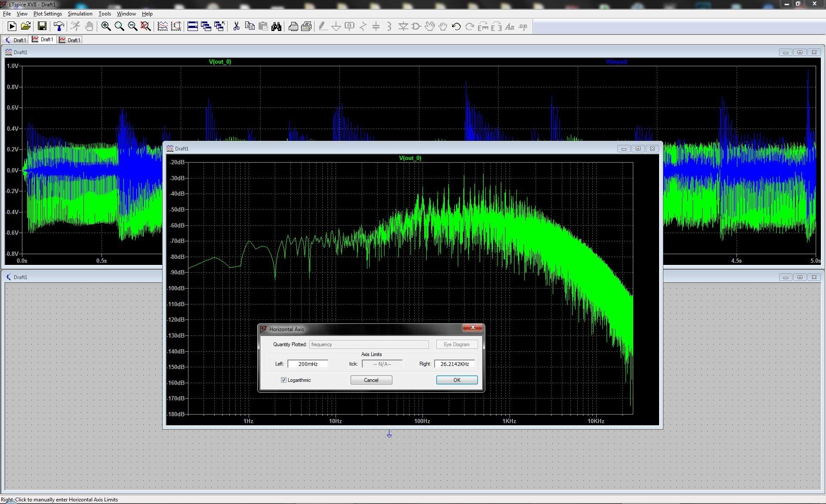The height and width of the screenshot is (504, 826).
Task: Click Tile Windows Horizontally icon
Action: pyautogui.click(x=193, y=27)
